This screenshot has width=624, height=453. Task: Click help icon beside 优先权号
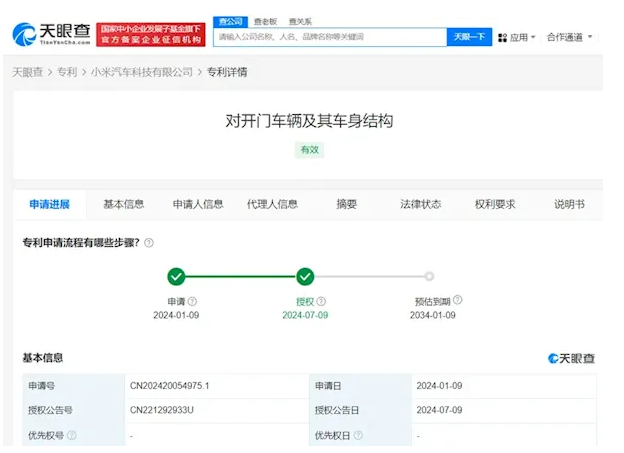(72, 435)
